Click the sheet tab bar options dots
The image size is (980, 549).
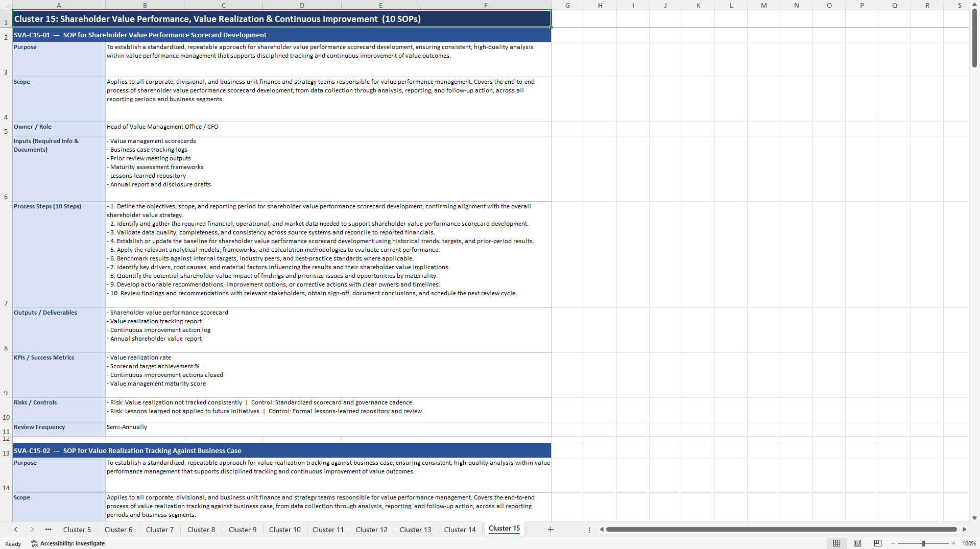point(589,530)
